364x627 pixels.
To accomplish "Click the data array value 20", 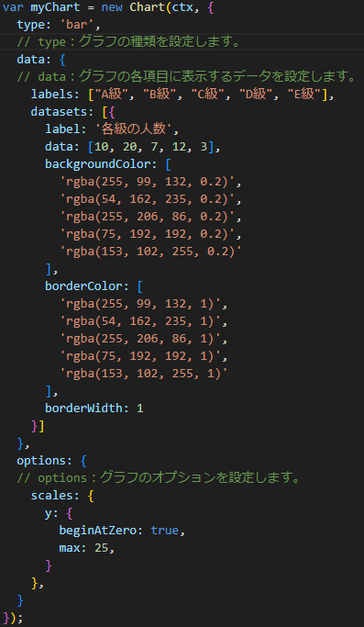I will [129, 147].
